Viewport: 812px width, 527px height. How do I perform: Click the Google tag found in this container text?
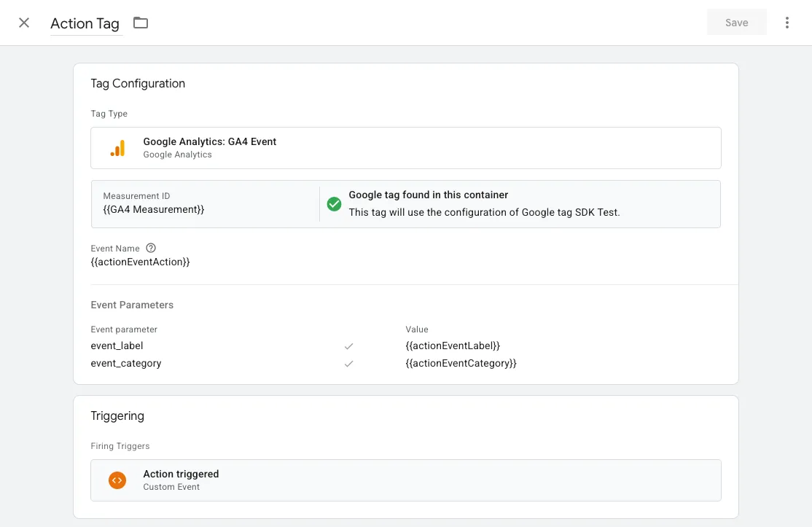coord(429,195)
